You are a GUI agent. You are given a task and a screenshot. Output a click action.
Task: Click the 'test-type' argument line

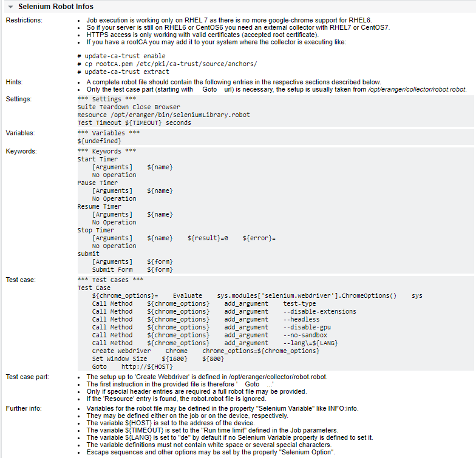204,303
